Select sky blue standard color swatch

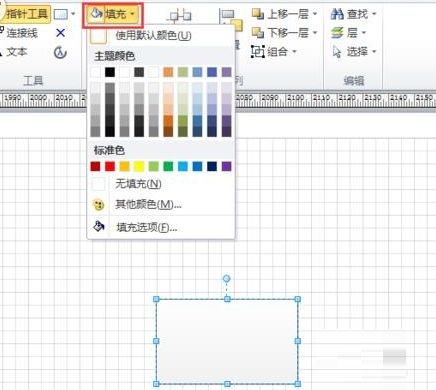click(x=183, y=166)
